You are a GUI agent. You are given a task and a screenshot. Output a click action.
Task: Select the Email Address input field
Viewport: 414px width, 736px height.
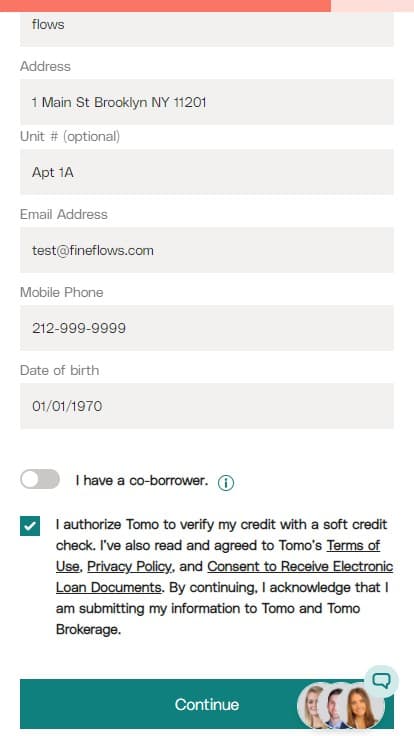click(x=207, y=250)
